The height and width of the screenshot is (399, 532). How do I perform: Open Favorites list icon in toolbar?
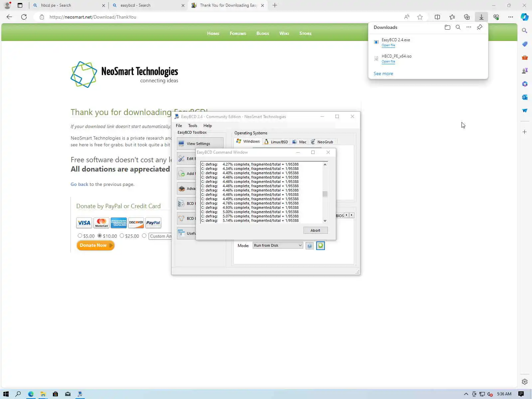(x=452, y=17)
